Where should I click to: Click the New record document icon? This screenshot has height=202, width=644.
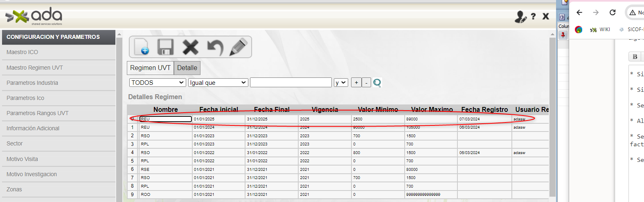[141, 47]
